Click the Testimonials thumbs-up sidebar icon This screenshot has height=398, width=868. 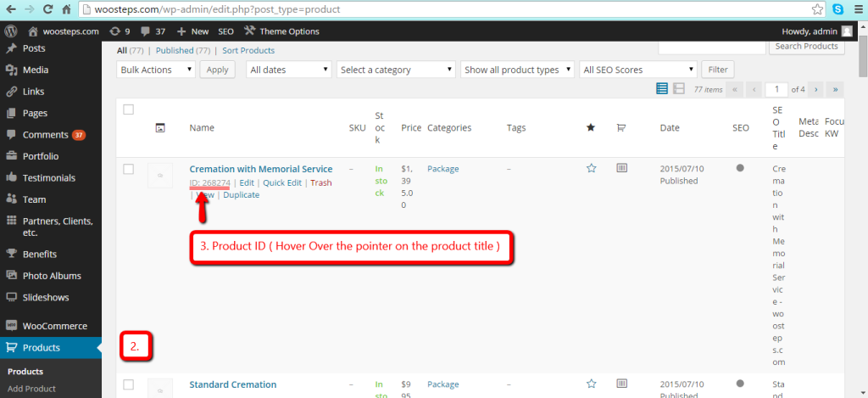click(10, 178)
